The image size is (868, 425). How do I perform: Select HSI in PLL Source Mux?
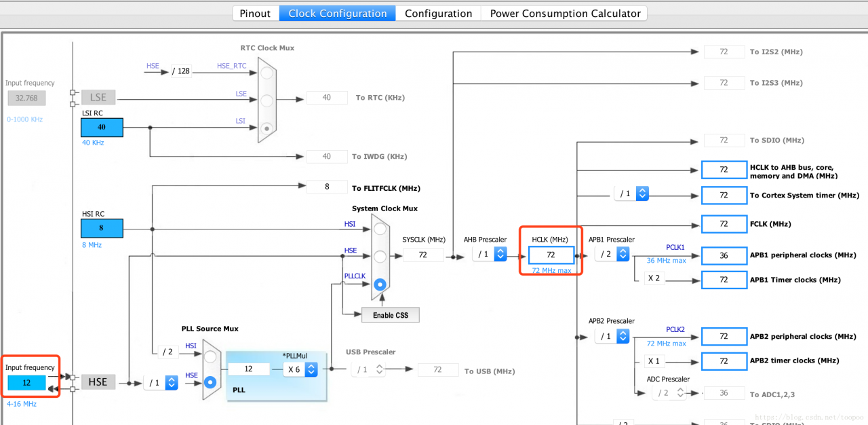pyautogui.click(x=212, y=356)
